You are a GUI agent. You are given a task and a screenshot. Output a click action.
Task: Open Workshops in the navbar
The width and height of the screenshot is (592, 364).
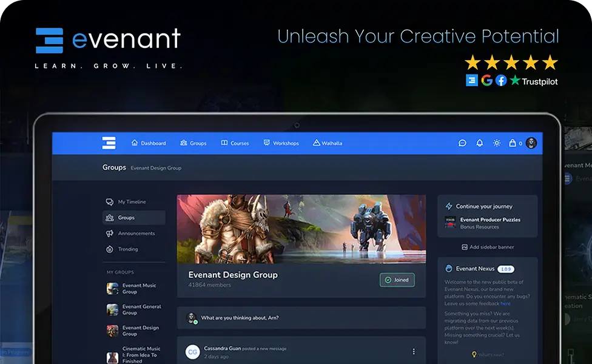coord(281,143)
